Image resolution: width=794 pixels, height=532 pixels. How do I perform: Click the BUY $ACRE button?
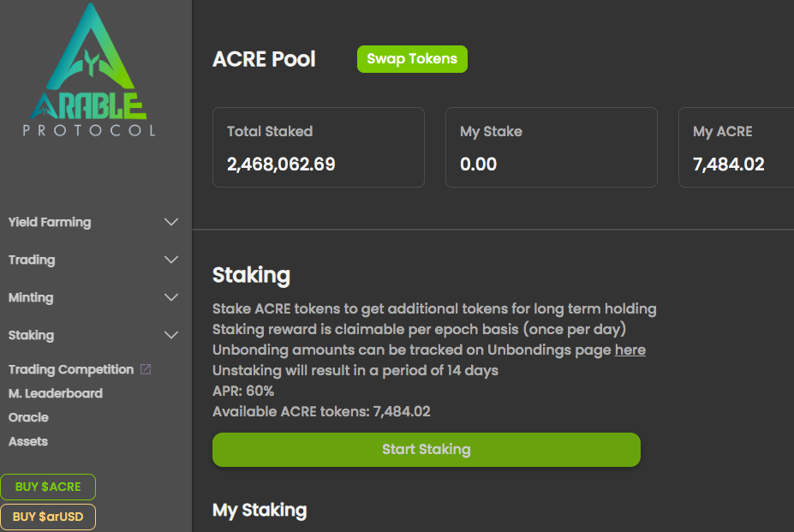click(x=48, y=487)
